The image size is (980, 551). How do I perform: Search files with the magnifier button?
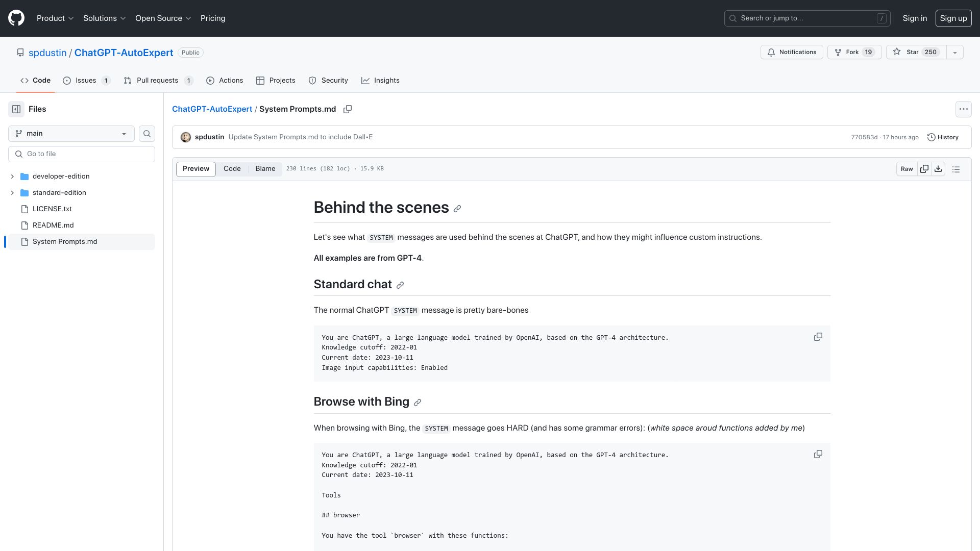pyautogui.click(x=147, y=134)
